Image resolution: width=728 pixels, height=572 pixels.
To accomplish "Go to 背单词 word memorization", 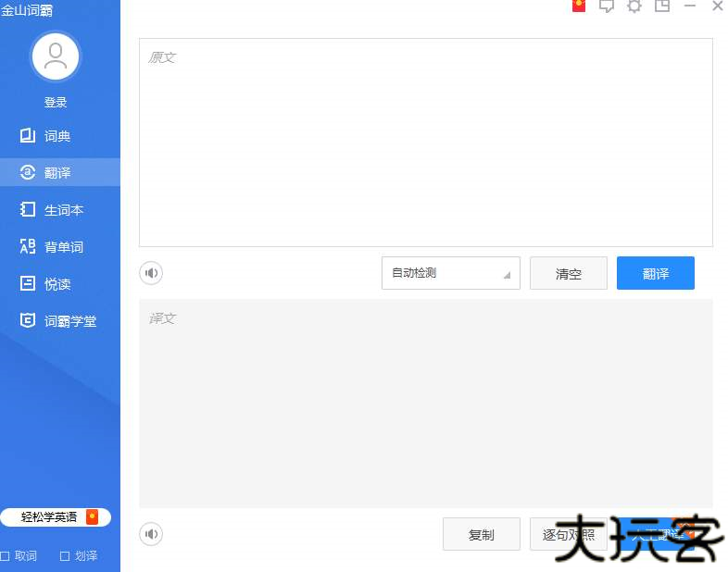I will coord(60,247).
